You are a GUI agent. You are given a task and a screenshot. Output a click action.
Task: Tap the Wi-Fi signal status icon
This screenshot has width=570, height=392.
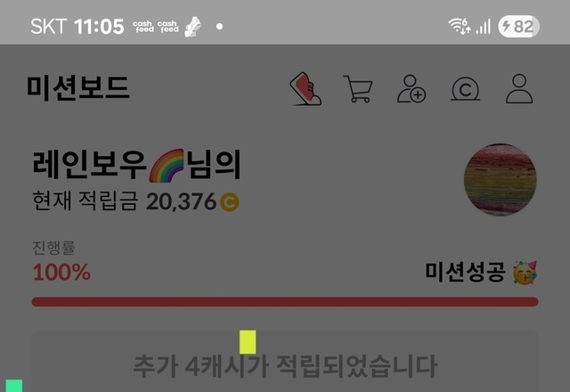[x=460, y=26]
